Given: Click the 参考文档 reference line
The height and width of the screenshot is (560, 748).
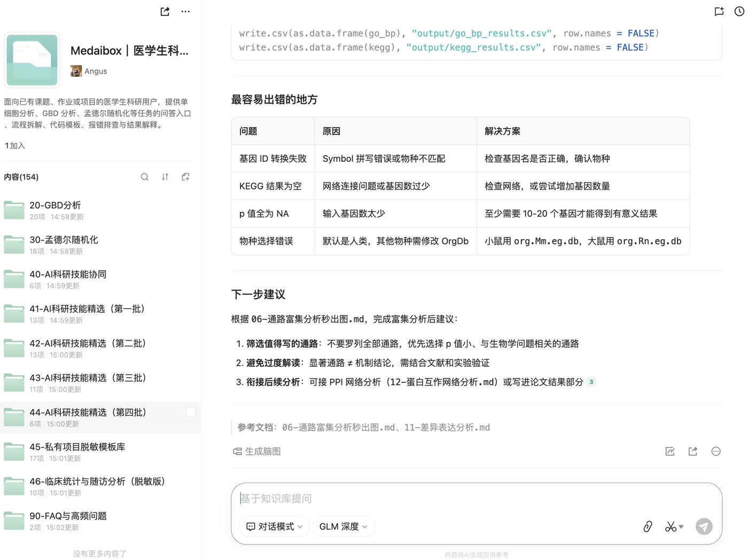Looking at the screenshot, I should (x=363, y=427).
